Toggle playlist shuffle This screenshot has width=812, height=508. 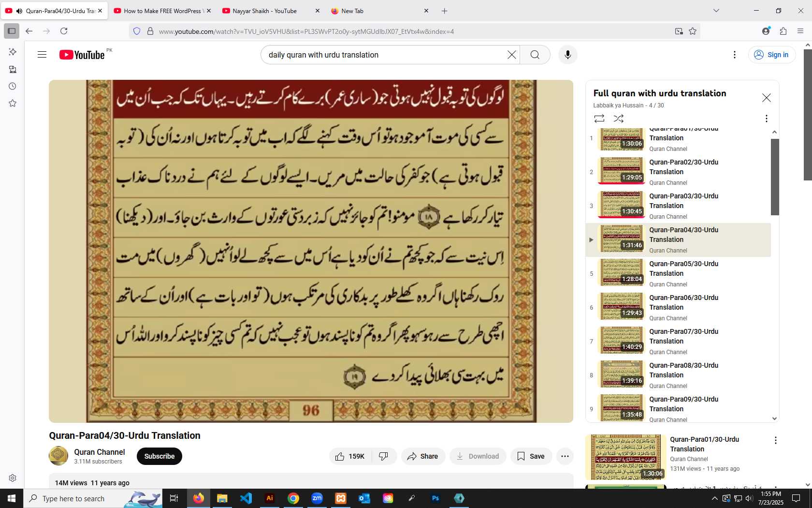(x=619, y=119)
